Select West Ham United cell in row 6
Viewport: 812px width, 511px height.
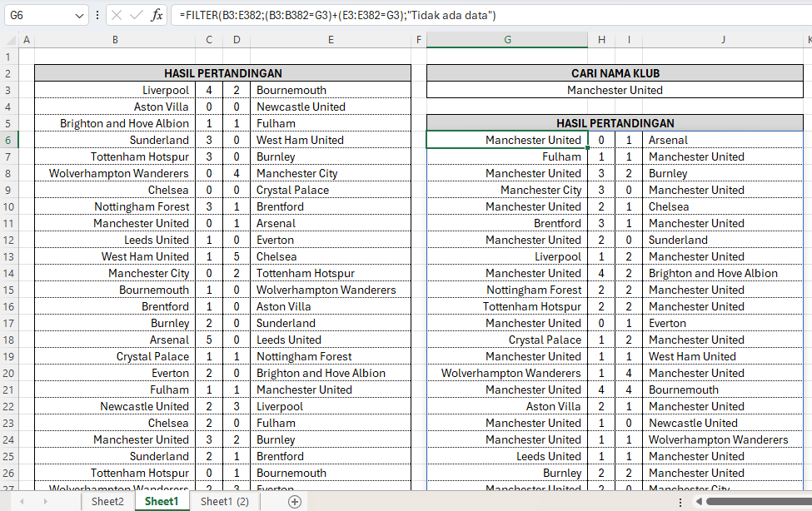pos(331,141)
